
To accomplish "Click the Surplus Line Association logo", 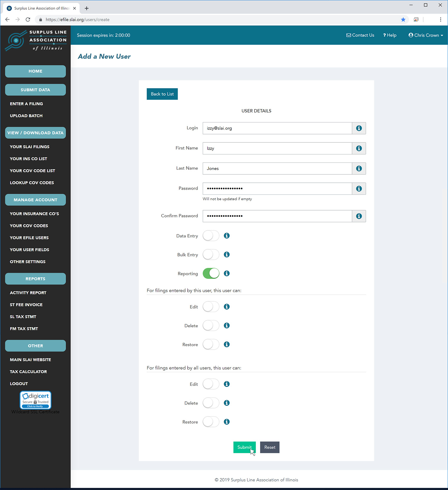I will (36, 40).
